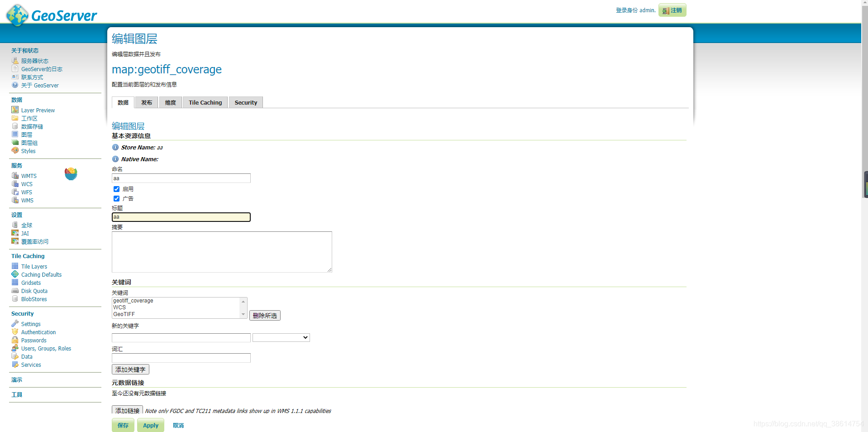Click the 添加链接 add link button
The image size is (868, 432).
pyautogui.click(x=127, y=410)
